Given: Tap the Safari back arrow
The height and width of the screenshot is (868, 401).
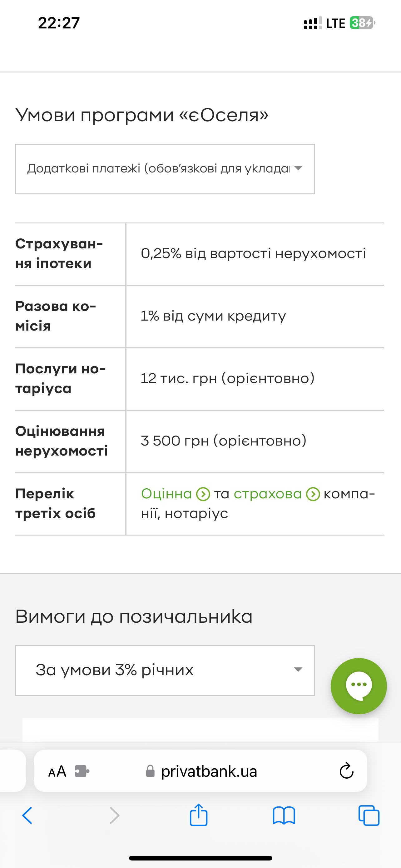Looking at the screenshot, I should (27, 816).
